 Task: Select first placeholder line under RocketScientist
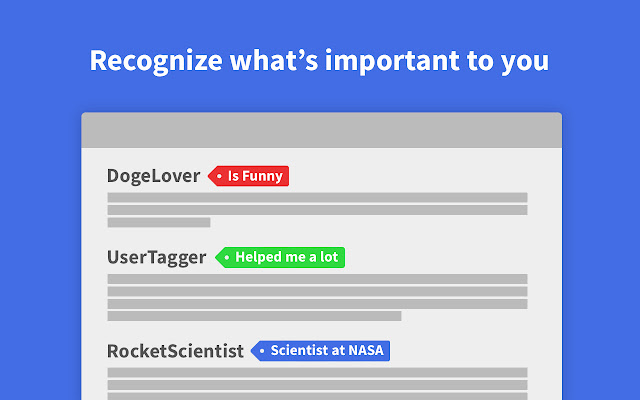(x=317, y=372)
